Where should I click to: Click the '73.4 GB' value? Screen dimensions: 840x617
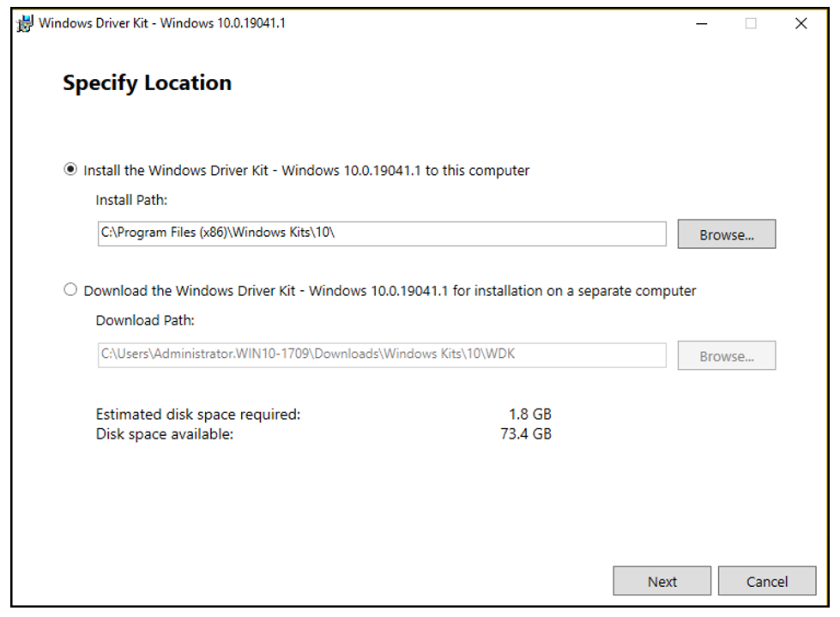(x=525, y=434)
